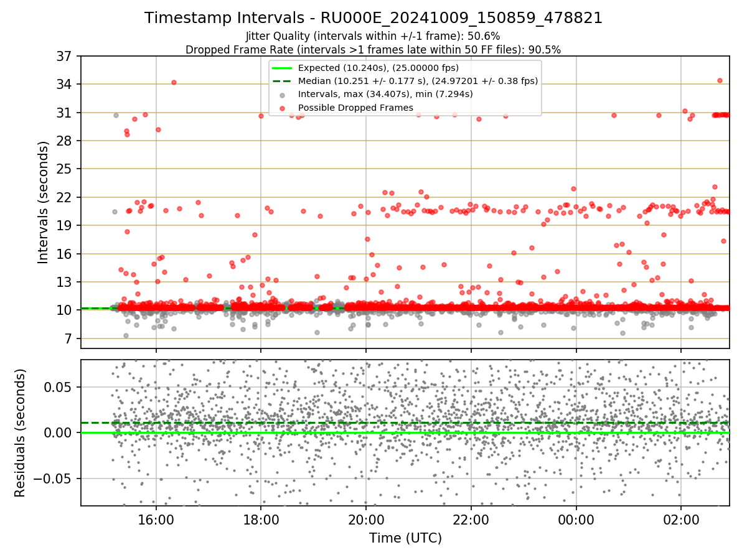Click the 22 y-axis tick label
Viewport: 747px width, 560px height.
pyautogui.click(x=65, y=197)
